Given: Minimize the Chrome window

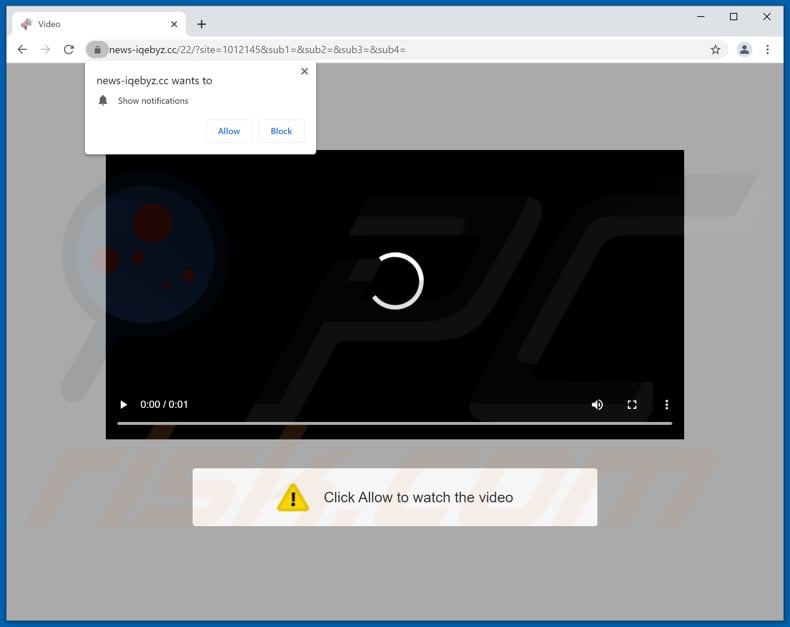Looking at the screenshot, I should click(701, 17).
